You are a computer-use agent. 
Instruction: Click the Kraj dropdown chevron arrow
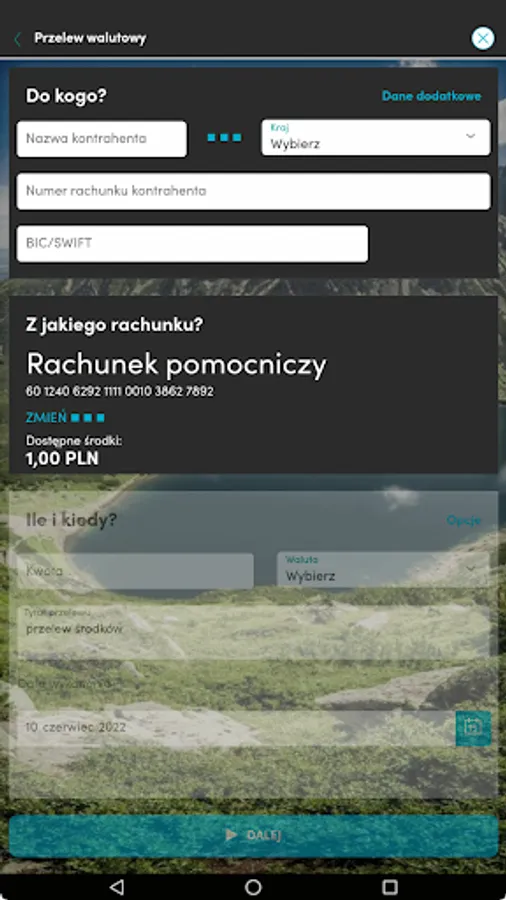pyautogui.click(x=470, y=136)
